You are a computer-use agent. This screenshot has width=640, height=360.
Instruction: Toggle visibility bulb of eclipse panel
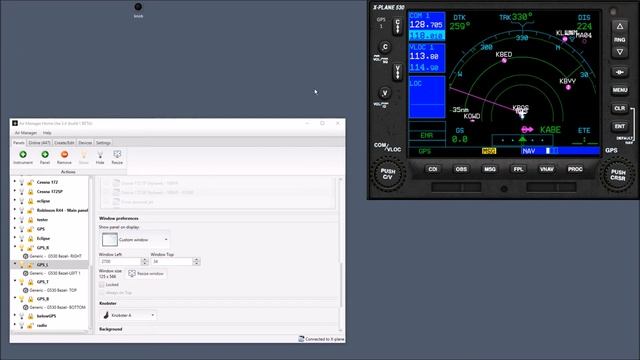click(22, 201)
